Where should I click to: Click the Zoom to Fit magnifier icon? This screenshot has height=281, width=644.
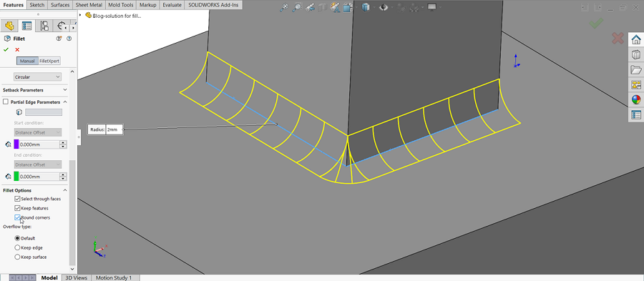[283, 7]
